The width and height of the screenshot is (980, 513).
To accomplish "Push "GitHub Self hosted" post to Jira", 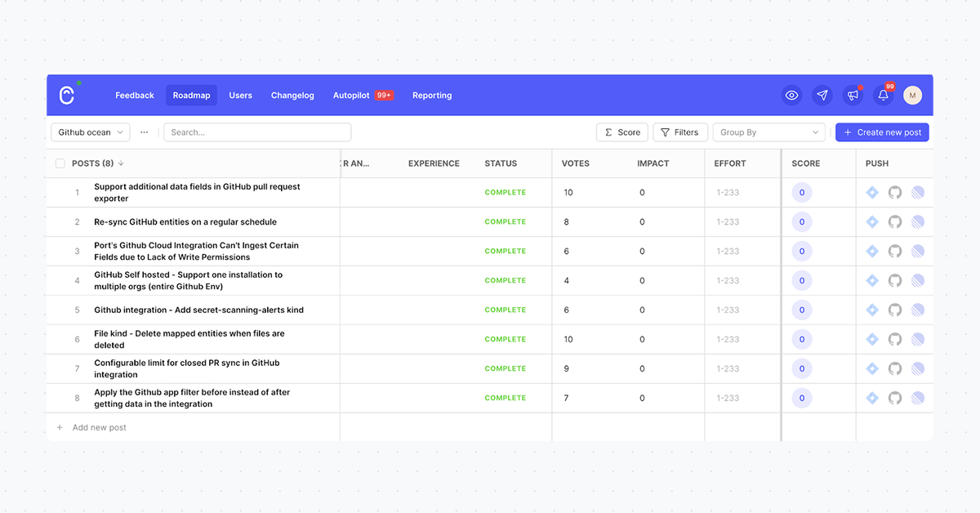I will pyautogui.click(x=872, y=281).
